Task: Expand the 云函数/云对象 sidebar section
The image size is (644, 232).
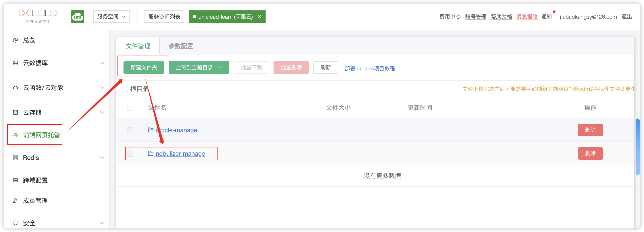Action: pos(102,88)
